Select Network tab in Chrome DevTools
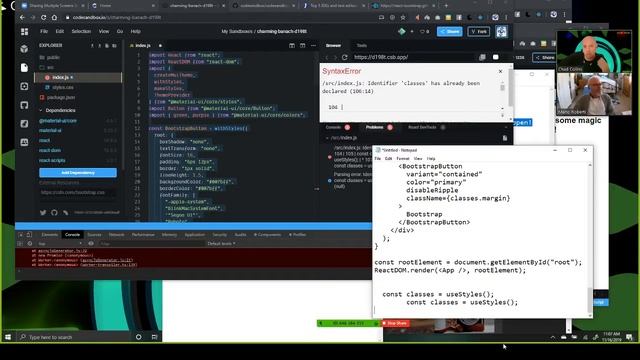 pos(116,235)
